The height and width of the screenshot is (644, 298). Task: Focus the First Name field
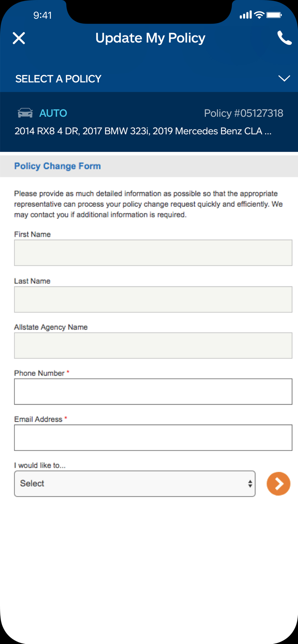(x=153, y=253)
